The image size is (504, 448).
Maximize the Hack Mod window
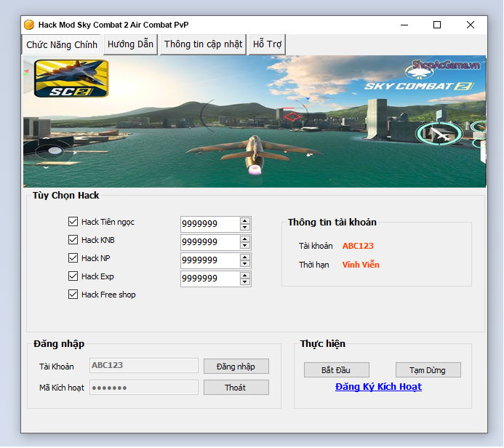(x=437, y=25)
